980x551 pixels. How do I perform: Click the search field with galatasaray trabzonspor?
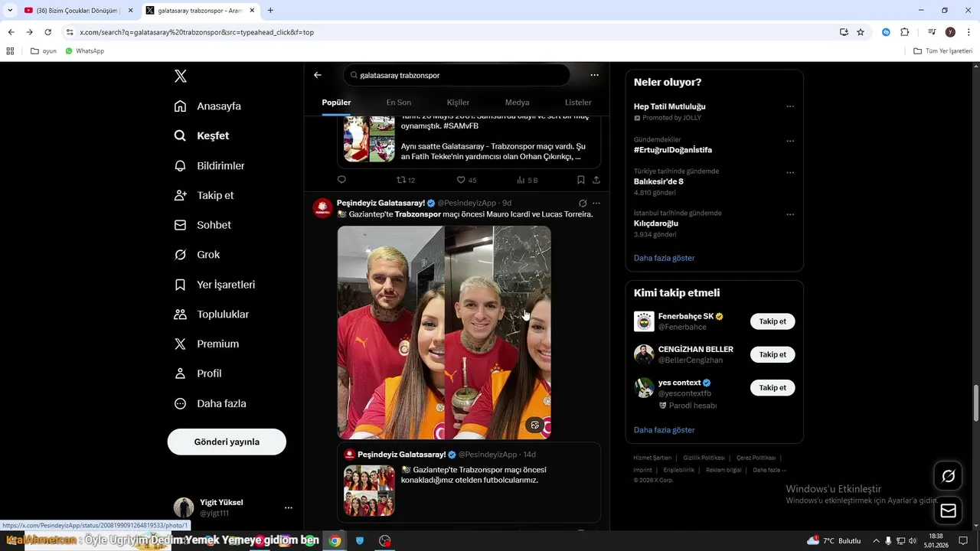pos(456,75)
